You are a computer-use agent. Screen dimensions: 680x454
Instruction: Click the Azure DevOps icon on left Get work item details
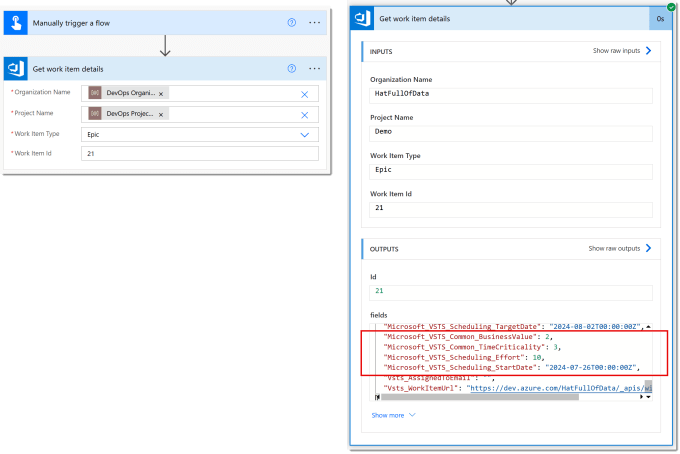click(x=16, y=69)
